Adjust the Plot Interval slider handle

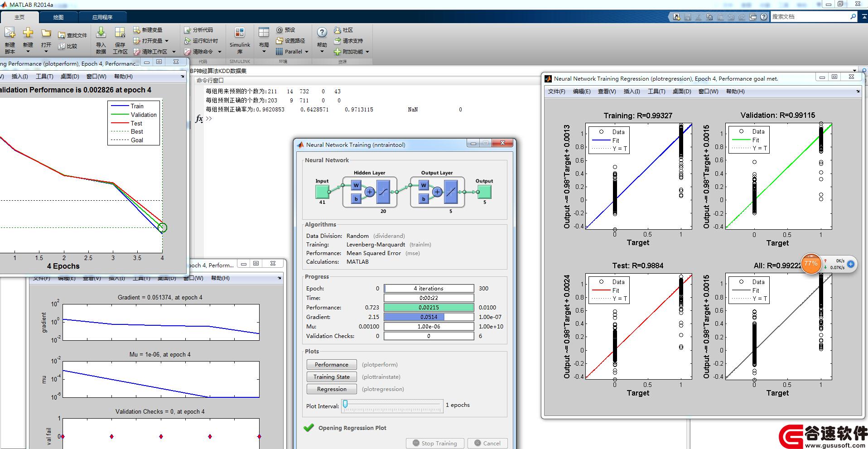345,404
